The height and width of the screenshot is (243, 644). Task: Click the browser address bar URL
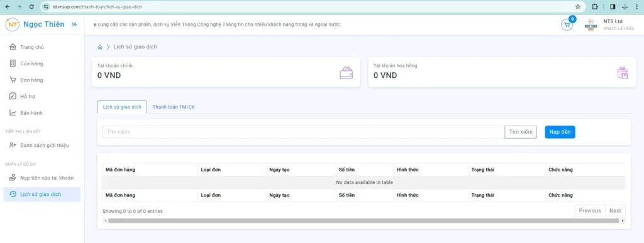97,7
